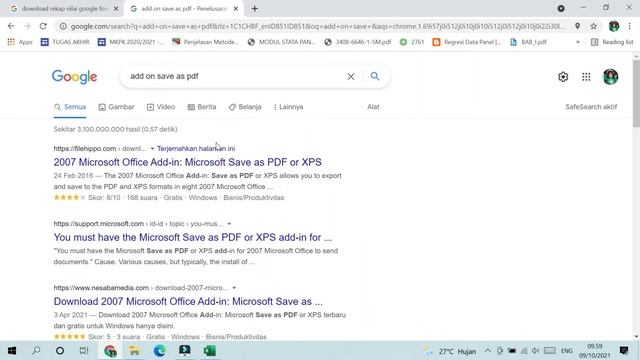Launch Microsoft Edge from the taskbar
This screenshot has width=640, height=360.
[x=160, y=351]
